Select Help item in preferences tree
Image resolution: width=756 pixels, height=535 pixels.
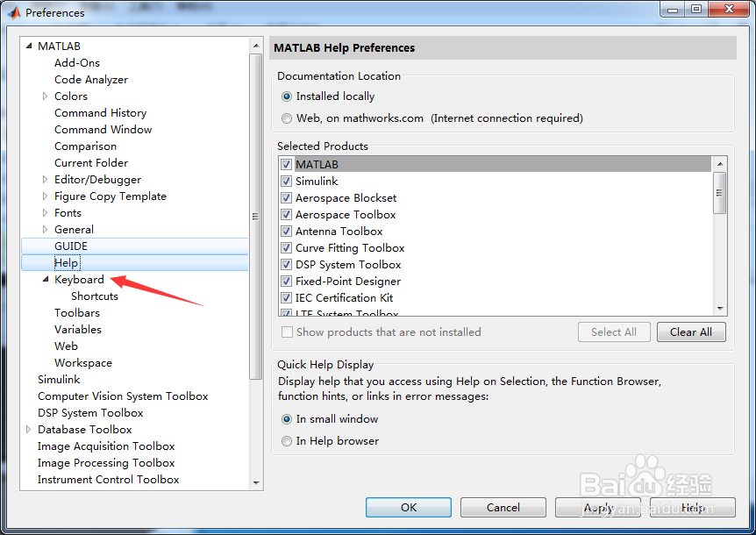click(x=67, y=263)
